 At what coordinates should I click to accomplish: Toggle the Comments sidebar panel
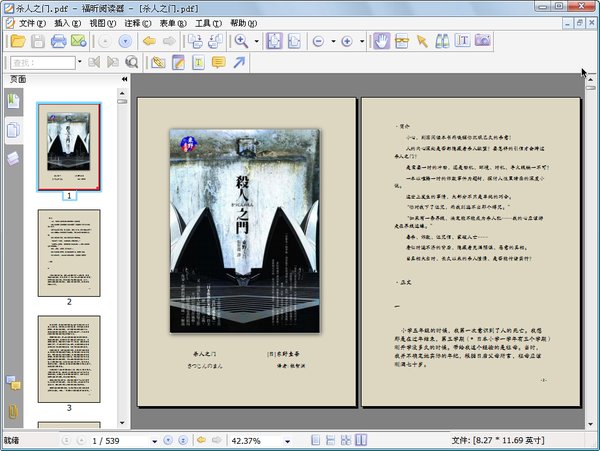tap(14, 382)
